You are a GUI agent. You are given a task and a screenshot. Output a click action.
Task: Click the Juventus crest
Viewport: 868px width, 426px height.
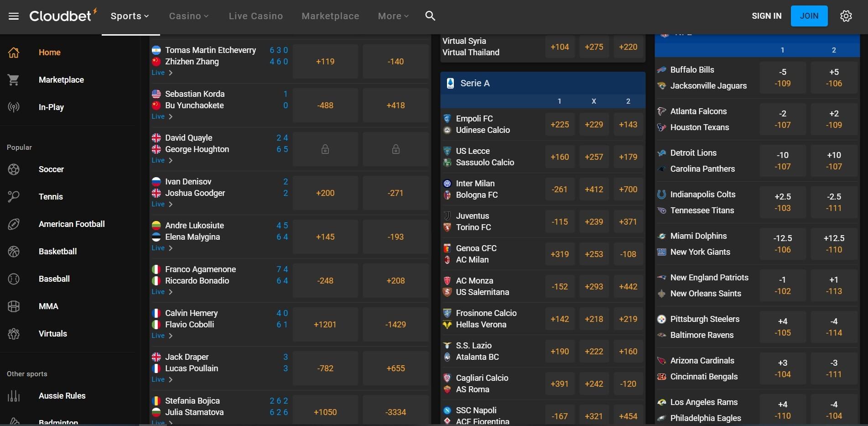point(447,216)
